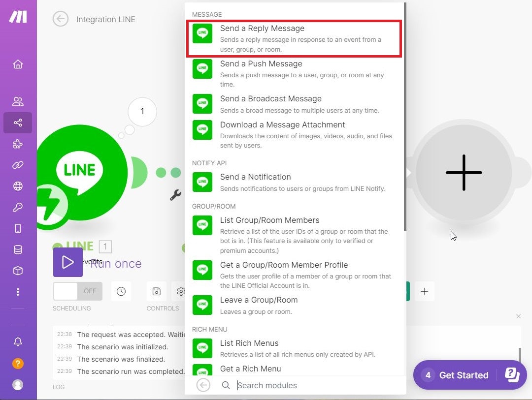Click the module number 1 box label

pos(105,246)
